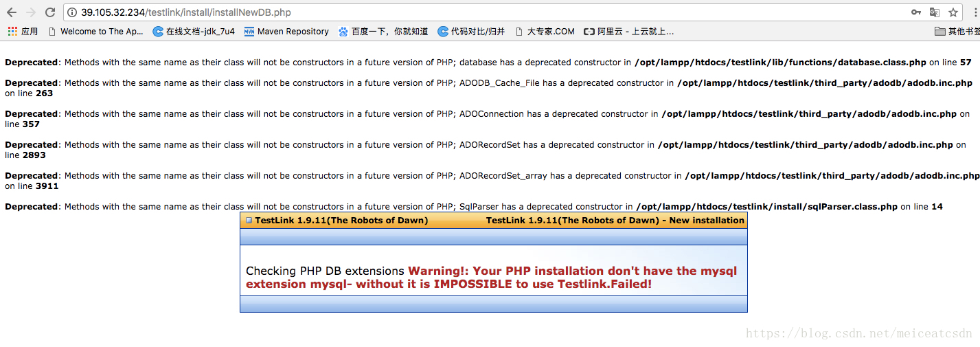Click the 'Checking PHP DB extensions' text

click(325, 271)
